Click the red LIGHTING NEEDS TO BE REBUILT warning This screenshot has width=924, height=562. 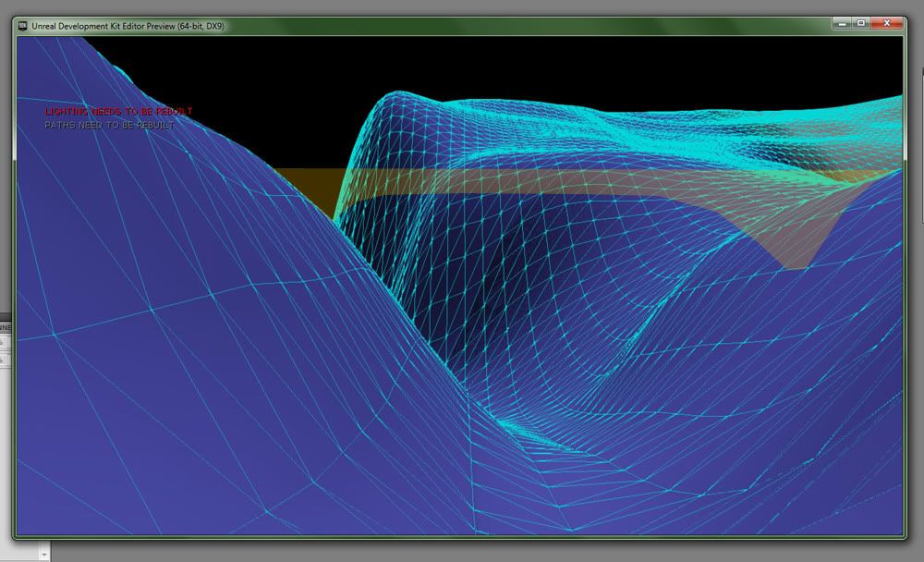click(x=118, y=112)
